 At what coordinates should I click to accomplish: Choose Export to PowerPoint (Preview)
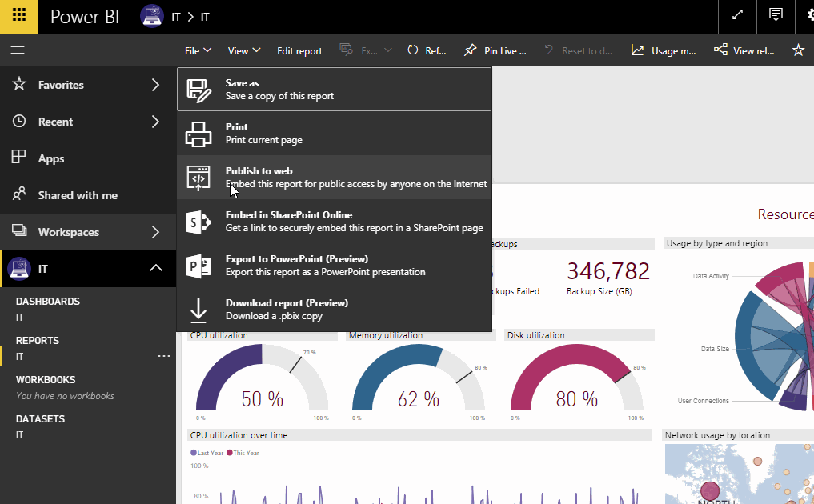[x=334, y=266]
